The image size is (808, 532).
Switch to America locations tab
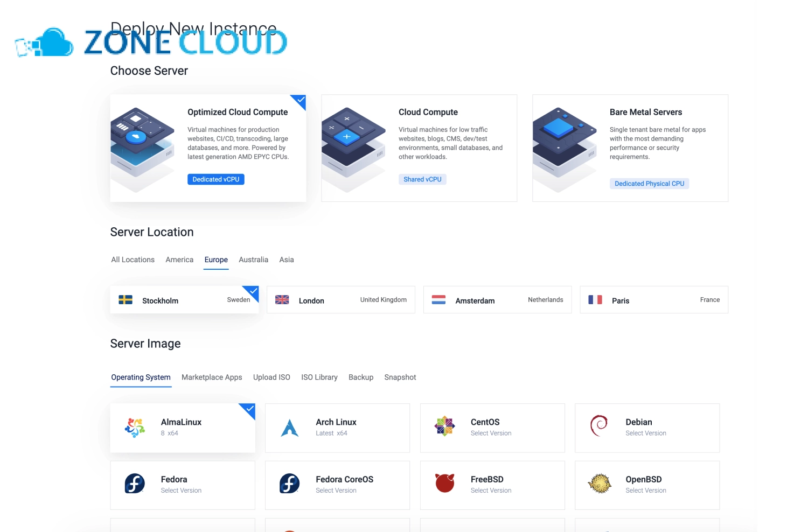click(179, 260)
